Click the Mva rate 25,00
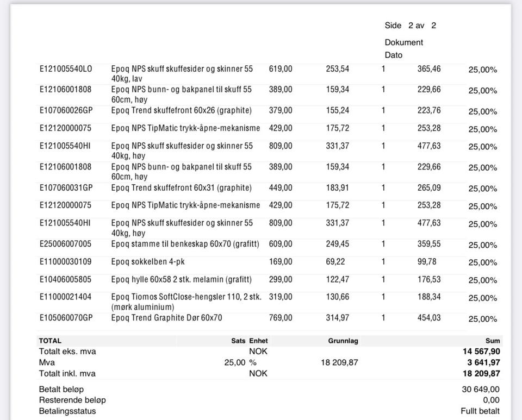The image size is (522, 420). pyautogui.click(x=235, y=362)
